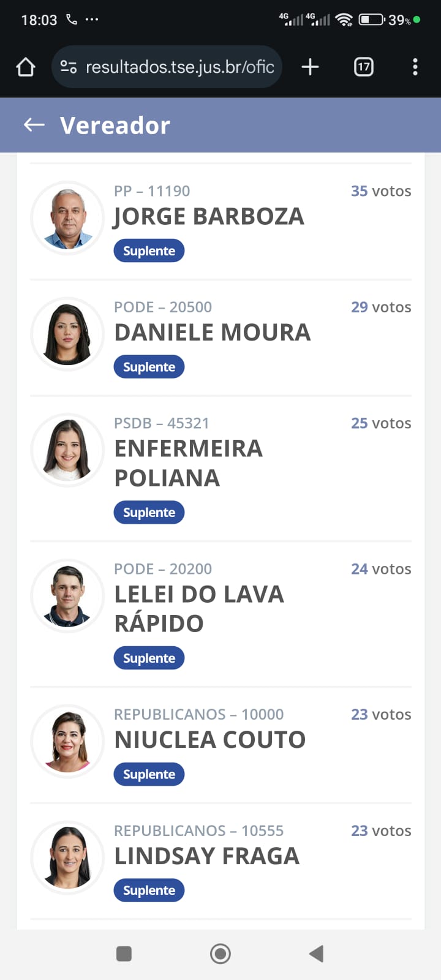Tap the resultados.tse.jus.br address bar

[x=179, y=67]
